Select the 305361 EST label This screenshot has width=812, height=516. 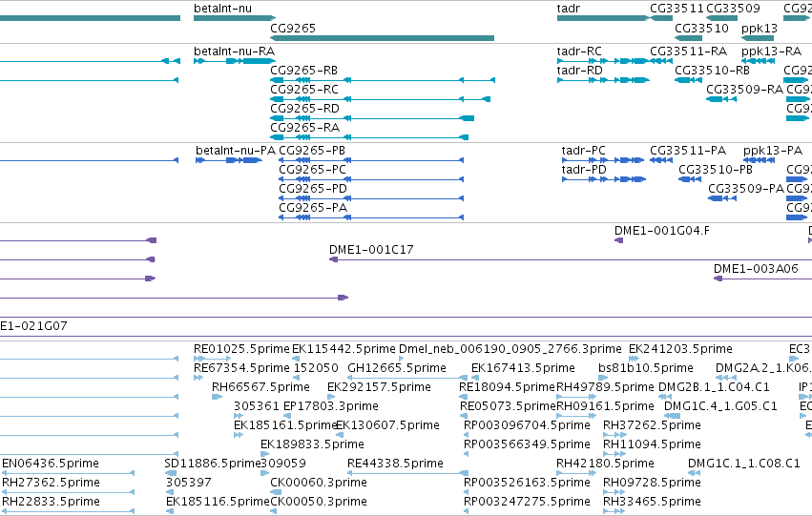pyautogui.click(x=257, y=407)
